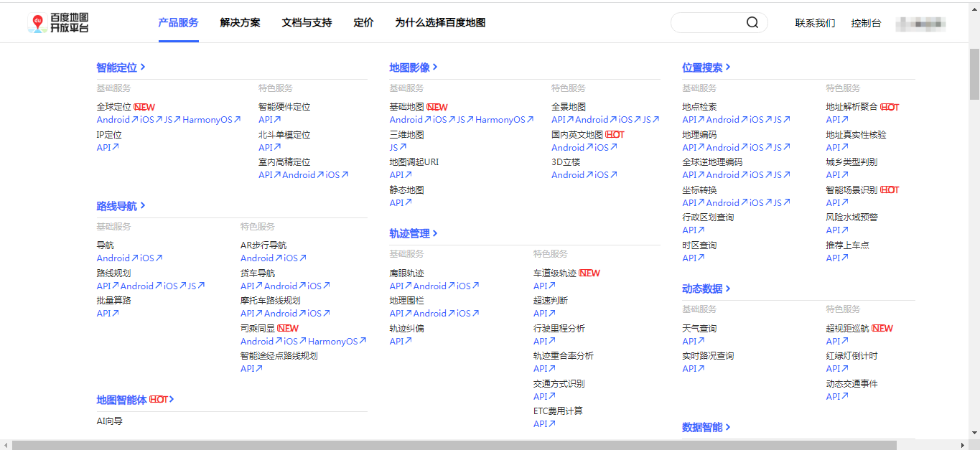
Task: Expand the 地图智能体 category heading
Action: click(x=136, y=400)
